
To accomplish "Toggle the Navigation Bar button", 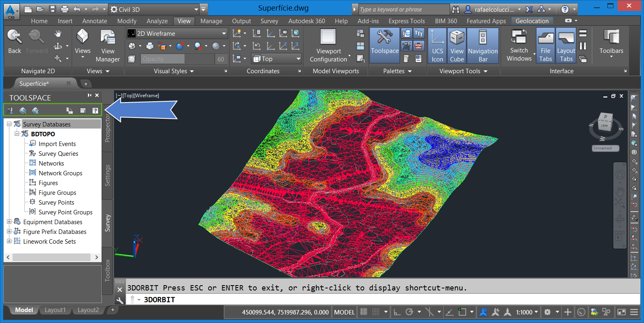I will pyautogui.click(x=483, y=45).
